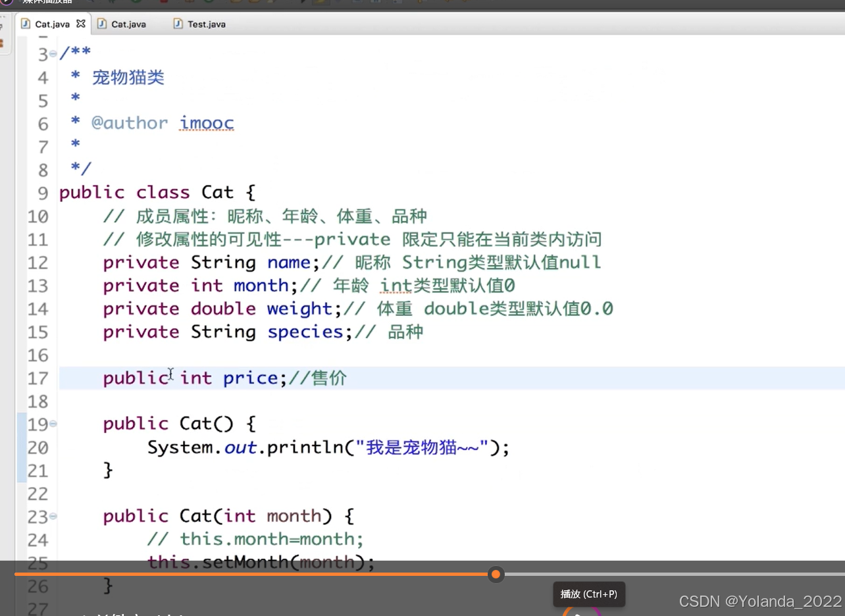Image resolution: width=845 pixels, height=616 pixels.
Task: Click the 'name' field on line 12
Action: pos(288,263)
